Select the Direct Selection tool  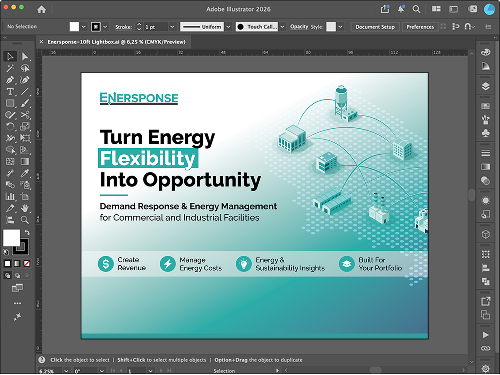point(25,57)
